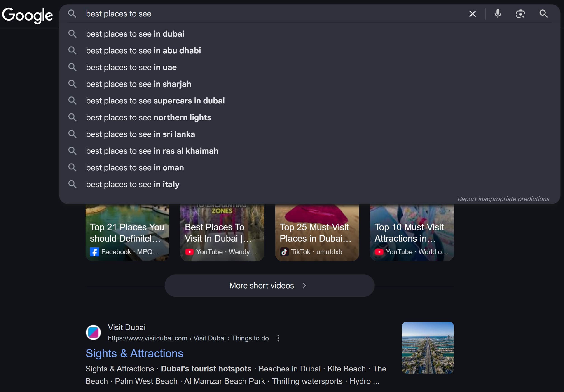This screenshot has width=564, height=392.
Task: Start voice search with the microphone icon
Action: pos(498,14)
